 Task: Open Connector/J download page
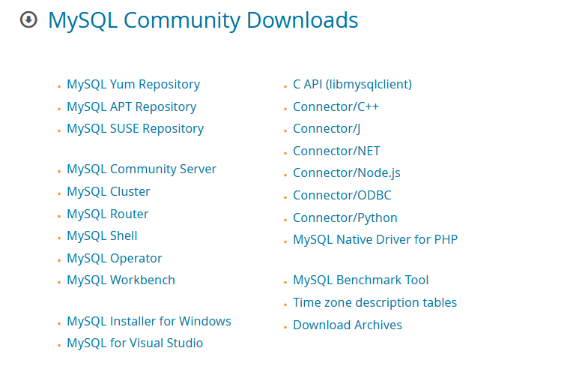[x=327, y=129]
